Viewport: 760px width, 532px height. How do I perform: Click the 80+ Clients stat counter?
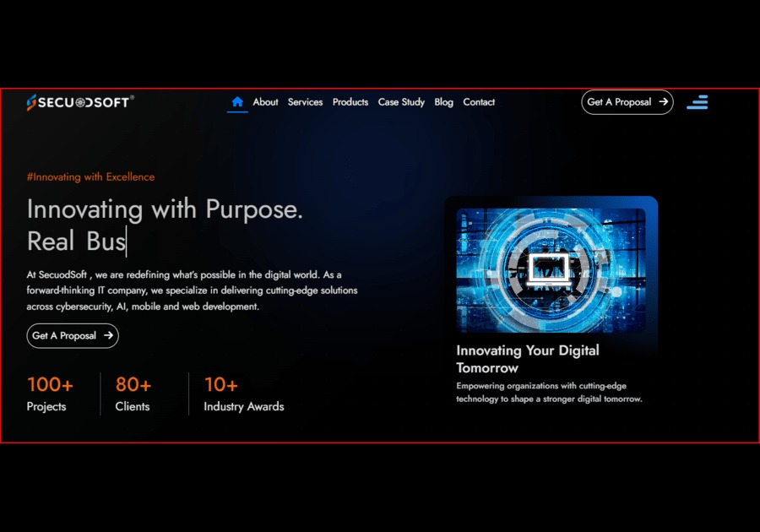click(x=133, y=394)
